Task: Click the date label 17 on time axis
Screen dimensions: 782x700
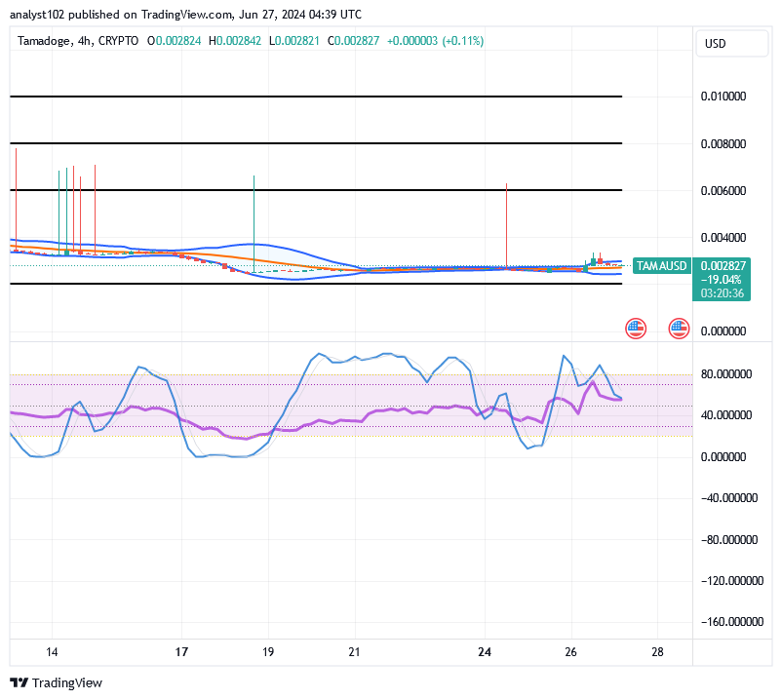Action: [181, 651]
